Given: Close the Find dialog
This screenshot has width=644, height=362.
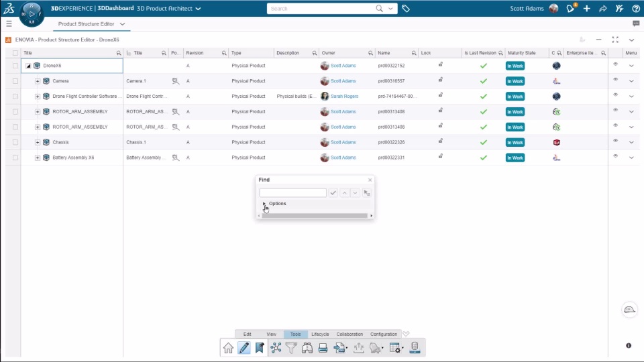Looking at the screenshot, I should tap(370, 180).
